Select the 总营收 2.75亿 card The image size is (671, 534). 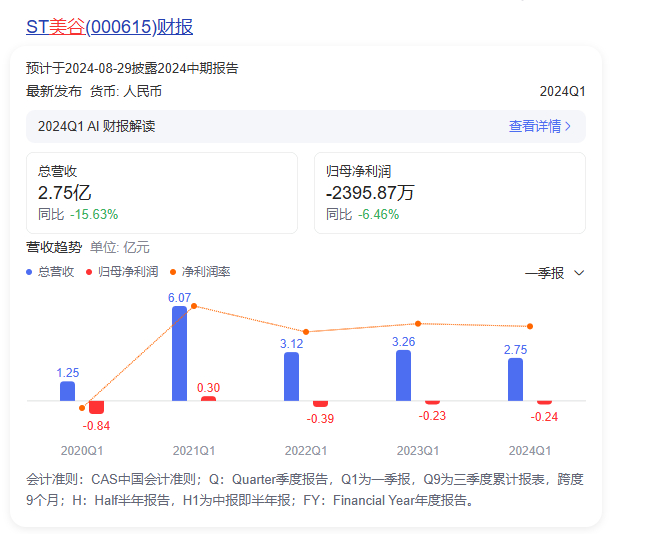[x=162, y=193]
